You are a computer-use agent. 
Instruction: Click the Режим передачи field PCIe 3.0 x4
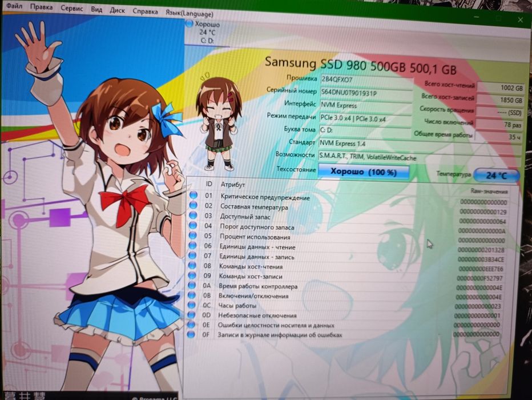[365, 119]
